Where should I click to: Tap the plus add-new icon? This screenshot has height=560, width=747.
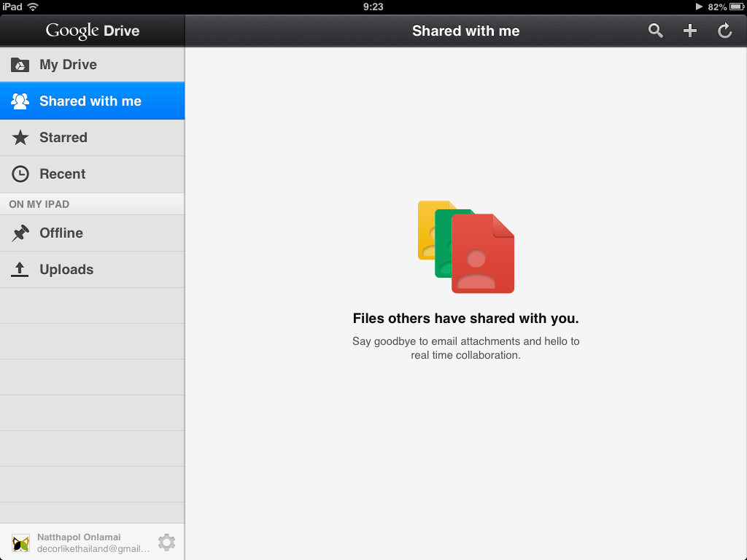(x=690, y=31)
